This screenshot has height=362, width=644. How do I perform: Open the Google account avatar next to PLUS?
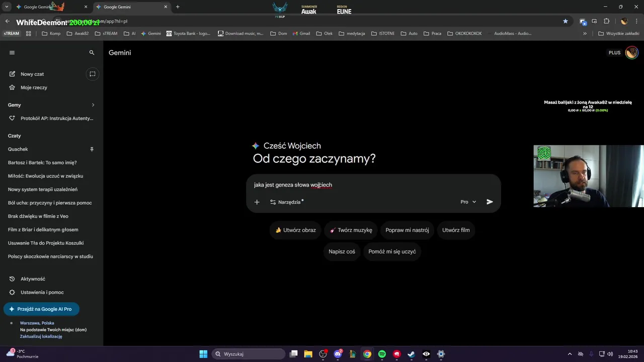631,52
